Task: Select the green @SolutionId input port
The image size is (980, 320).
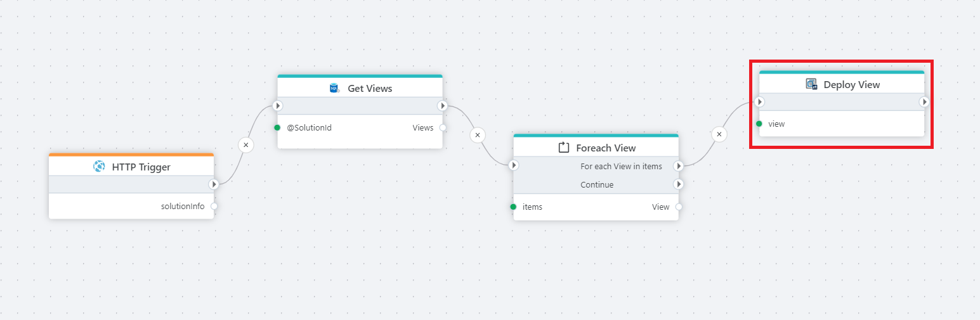Action: (x=277, y=127)
